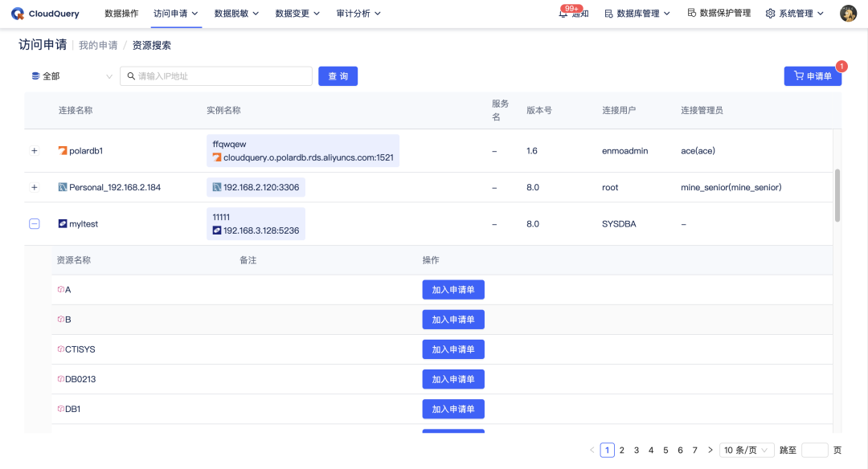Image resolution: width=868 pixels, height=469 pixels.
Task: Go to page 2
Action: [x=621, y=451]
